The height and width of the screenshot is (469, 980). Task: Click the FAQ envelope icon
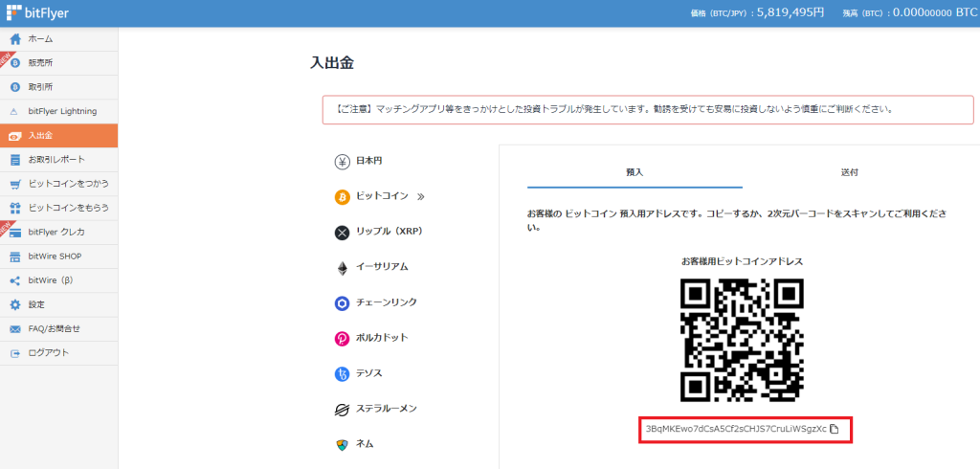click(x=15, y=329)
